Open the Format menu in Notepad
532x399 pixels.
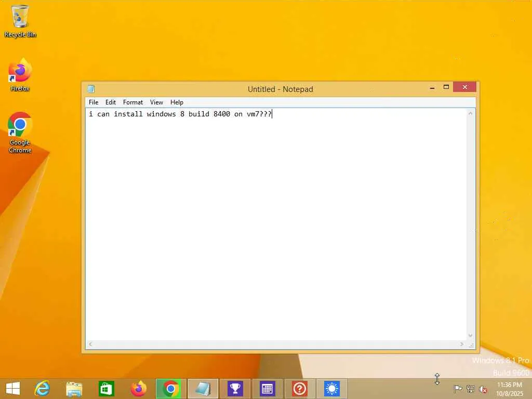132,102
